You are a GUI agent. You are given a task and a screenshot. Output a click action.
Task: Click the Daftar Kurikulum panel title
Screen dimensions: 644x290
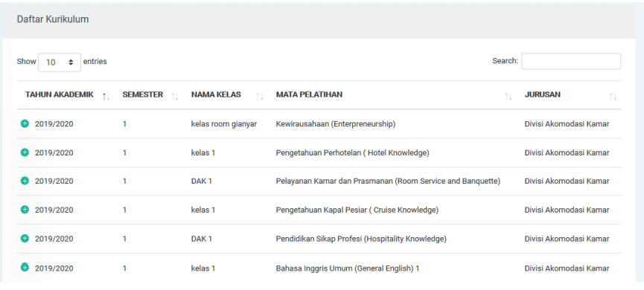[x=53, y=19]
